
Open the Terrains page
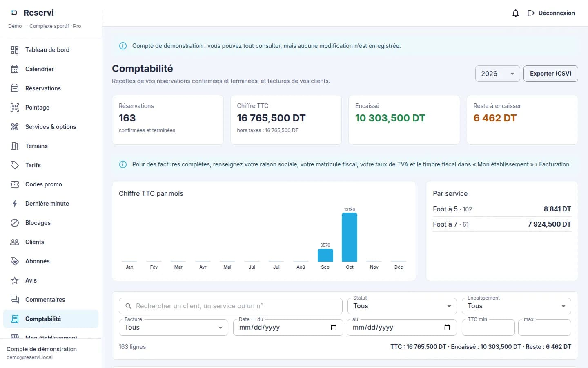click(51, 146)
